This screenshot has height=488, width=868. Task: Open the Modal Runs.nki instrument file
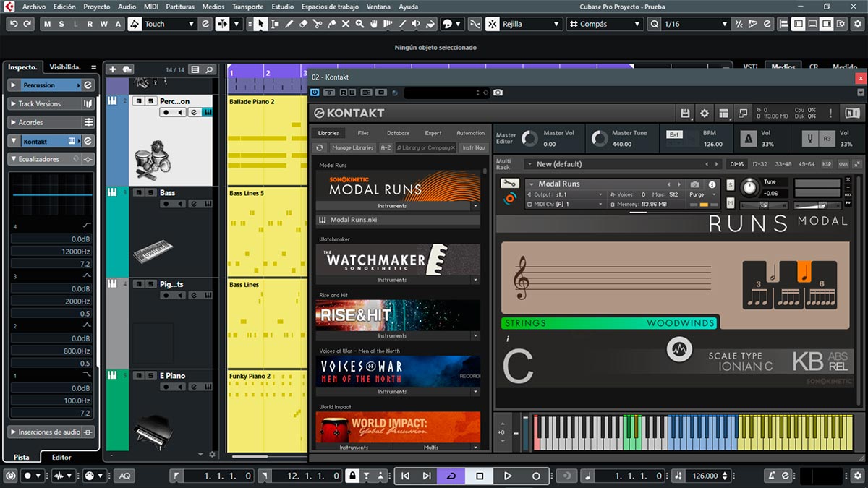[x=398, y=220]
